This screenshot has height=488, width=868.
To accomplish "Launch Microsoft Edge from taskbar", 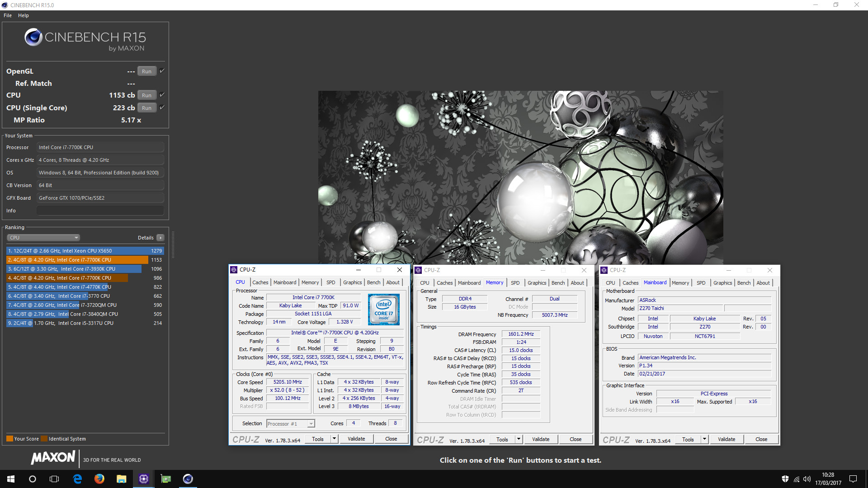I will pos(77,479).
